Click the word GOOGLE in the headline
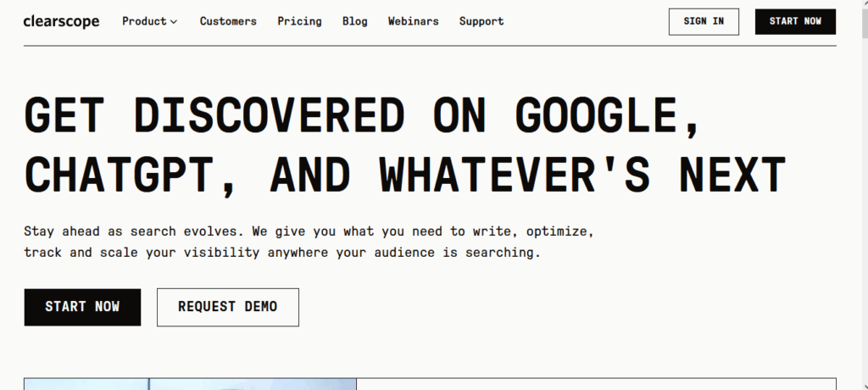The image size is (868, 390). tap(609, 116)
